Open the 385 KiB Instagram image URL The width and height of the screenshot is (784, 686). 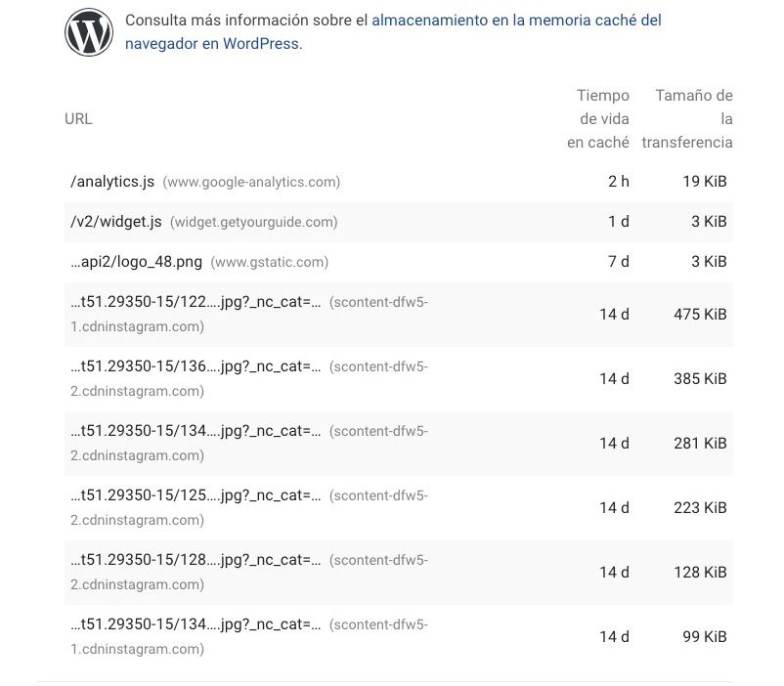pos(196,367)
